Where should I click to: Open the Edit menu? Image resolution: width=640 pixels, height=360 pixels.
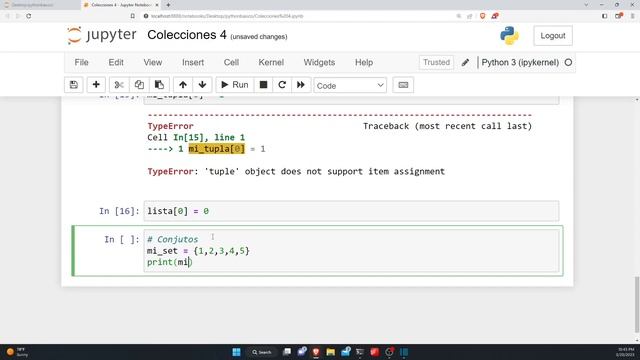click(x=116, y=62)
